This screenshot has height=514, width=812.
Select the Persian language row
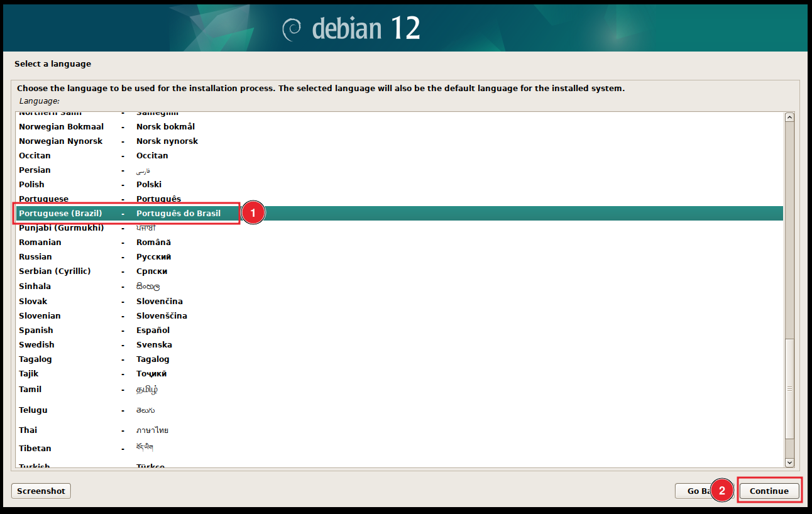tap(400, 170)
